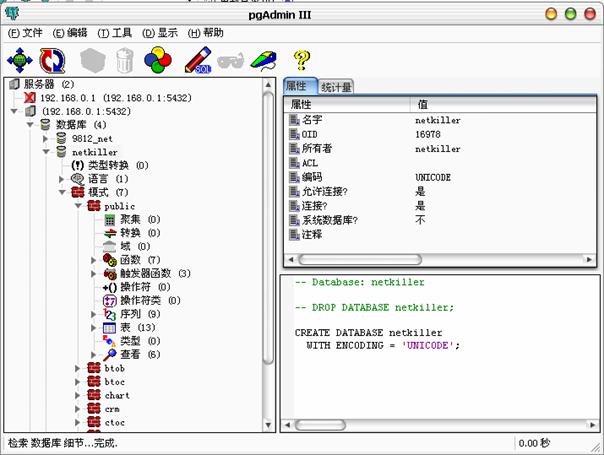
Task: Expand the 9812_net database node
Action: point(45,138)
